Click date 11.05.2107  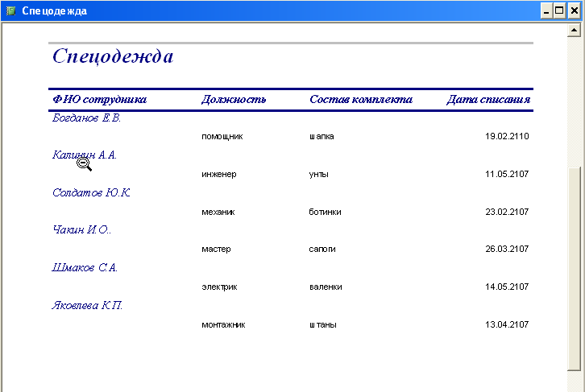[x=507, y=174]
